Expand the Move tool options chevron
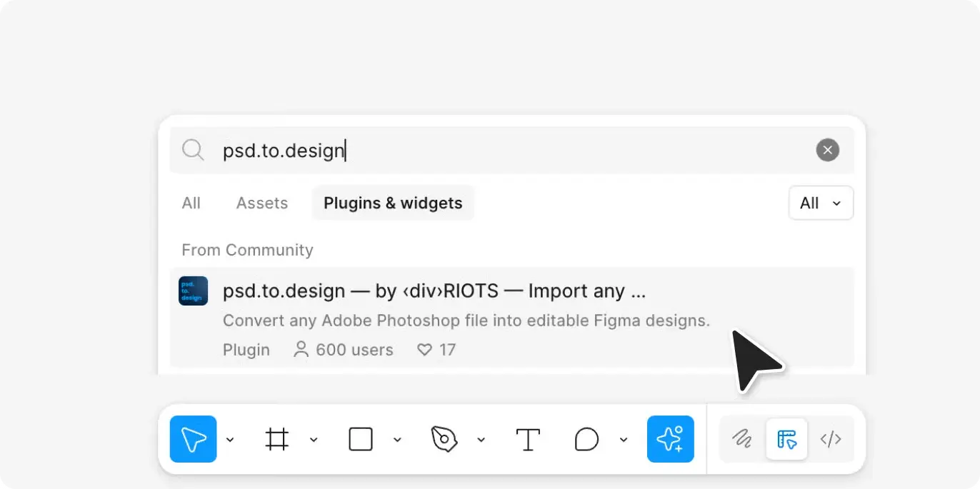The height and width of the screenshot is (489, 980). [x=230, y=440]
